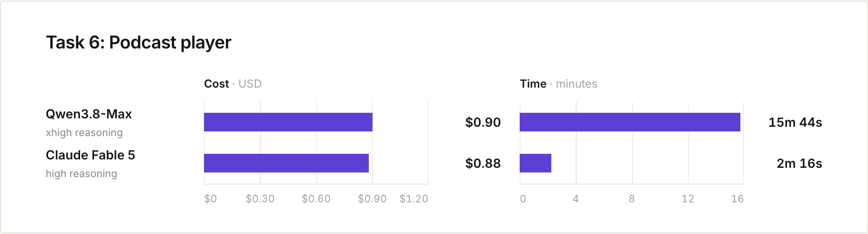Click the 12 tick on time axis
The image size is (868, 234).
pyautogui.click(x=688, y=199)
